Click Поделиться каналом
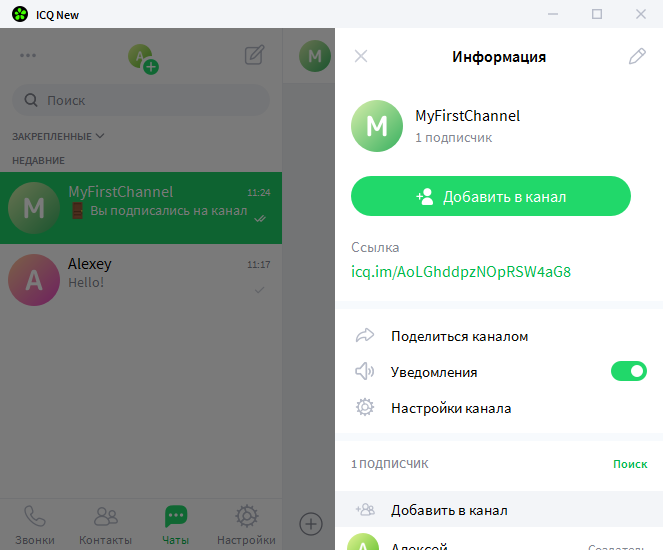The image size is (663, 550). [x=460, y=336]
